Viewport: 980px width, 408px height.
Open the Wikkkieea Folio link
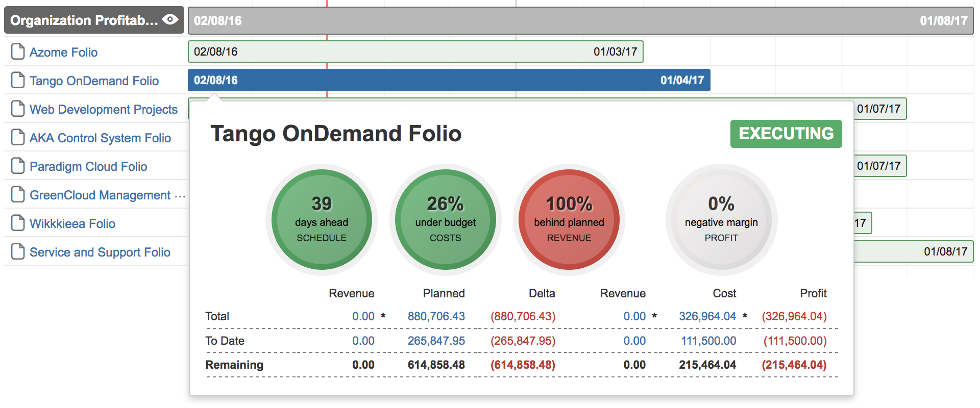pyautogui.click(x=72, y=223)
